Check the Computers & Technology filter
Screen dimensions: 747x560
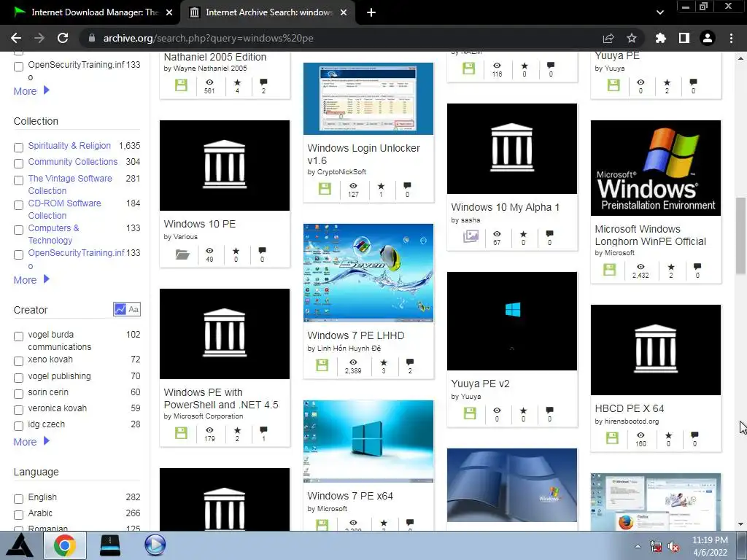tap(18, 230)
